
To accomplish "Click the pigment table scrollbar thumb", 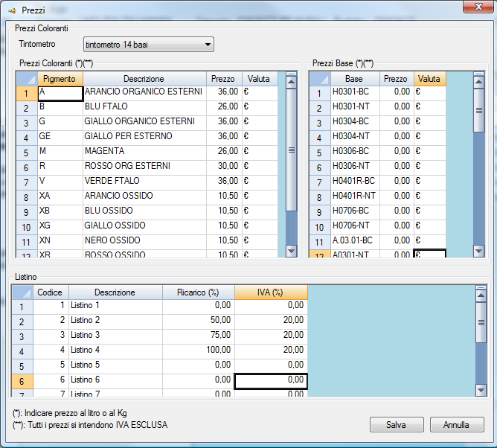I will (x=292, y=150).
